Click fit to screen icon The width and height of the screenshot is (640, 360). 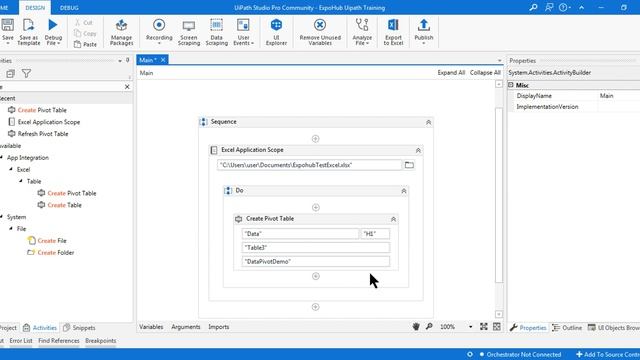pyautogui.click(x=484, y=327)
